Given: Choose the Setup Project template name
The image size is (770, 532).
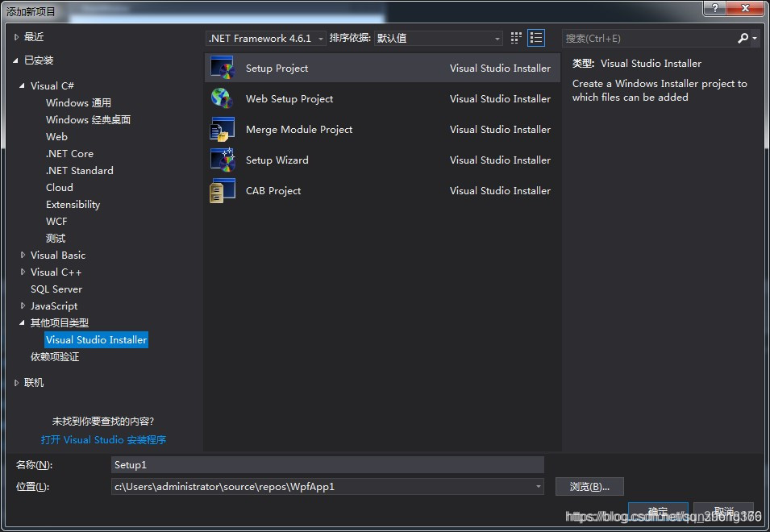Looking at the screenshot, I should (277, 69).
